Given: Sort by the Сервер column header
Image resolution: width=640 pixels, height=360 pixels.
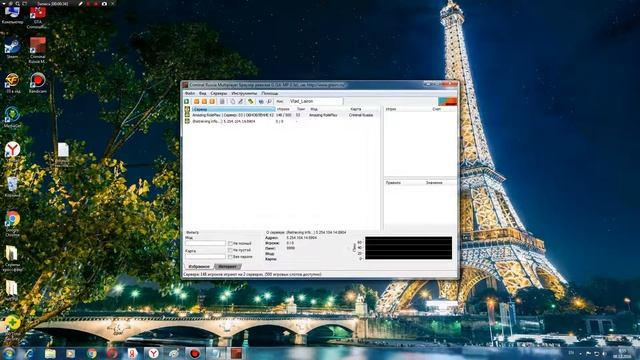Looking at the screenshot, I should pos(233,109).
